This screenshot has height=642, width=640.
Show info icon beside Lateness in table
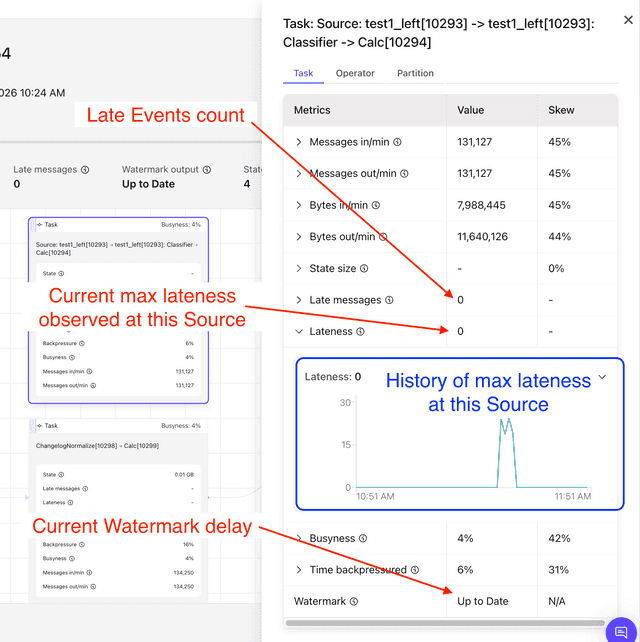[x=360, y=332]
